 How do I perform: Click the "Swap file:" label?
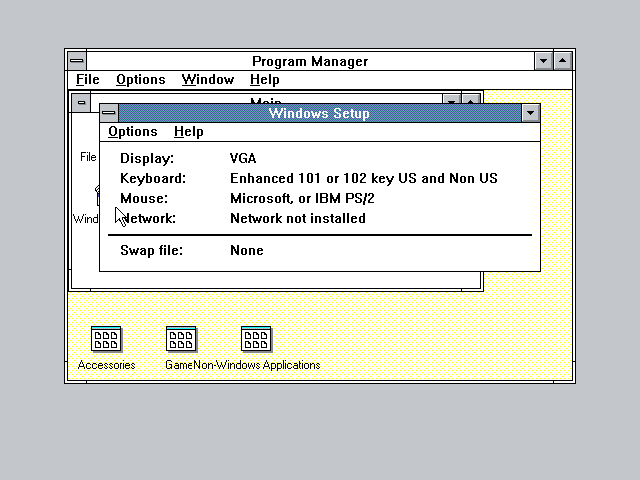point(151,250)
